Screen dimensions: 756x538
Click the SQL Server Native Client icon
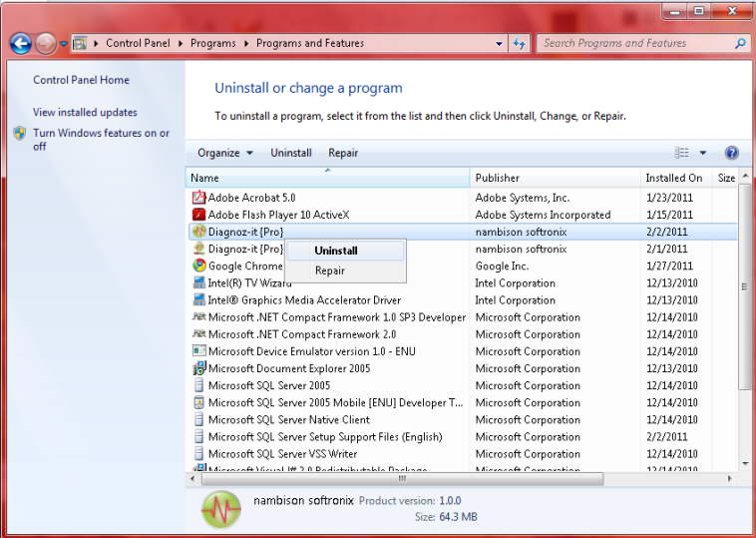tap(198, 419)
